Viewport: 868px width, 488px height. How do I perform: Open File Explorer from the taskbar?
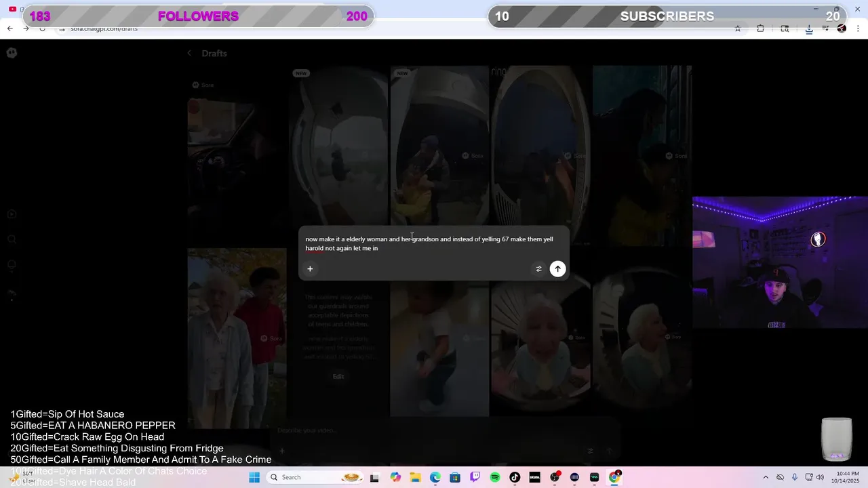[415, 477]
